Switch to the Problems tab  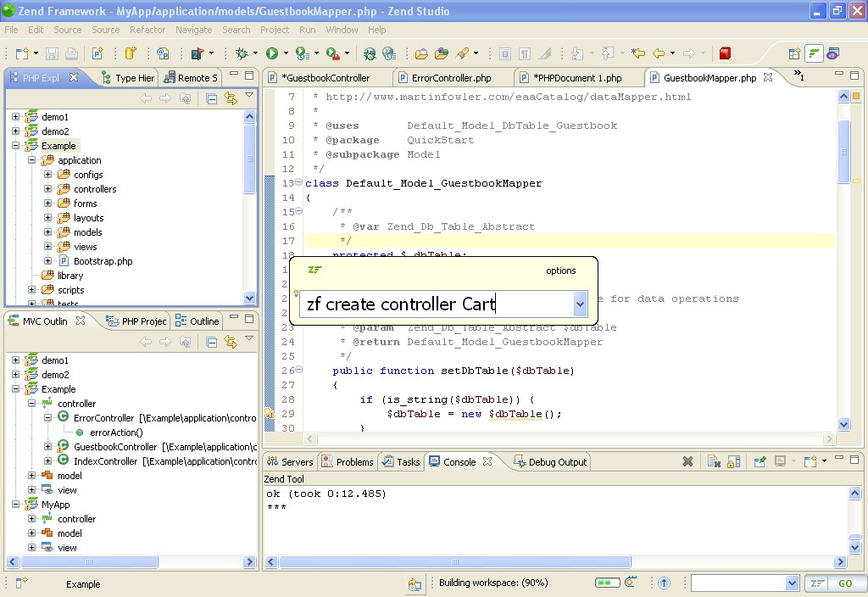tap(348, 462)
